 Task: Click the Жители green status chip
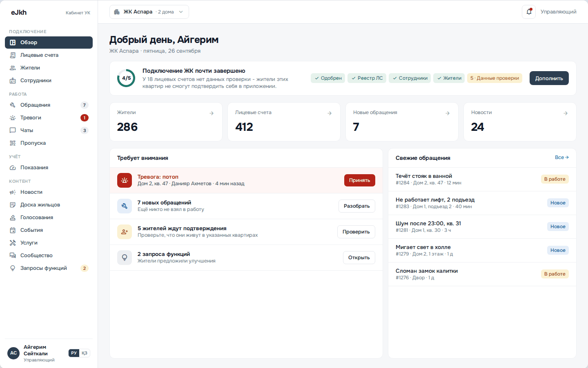(x=449, y=78)
